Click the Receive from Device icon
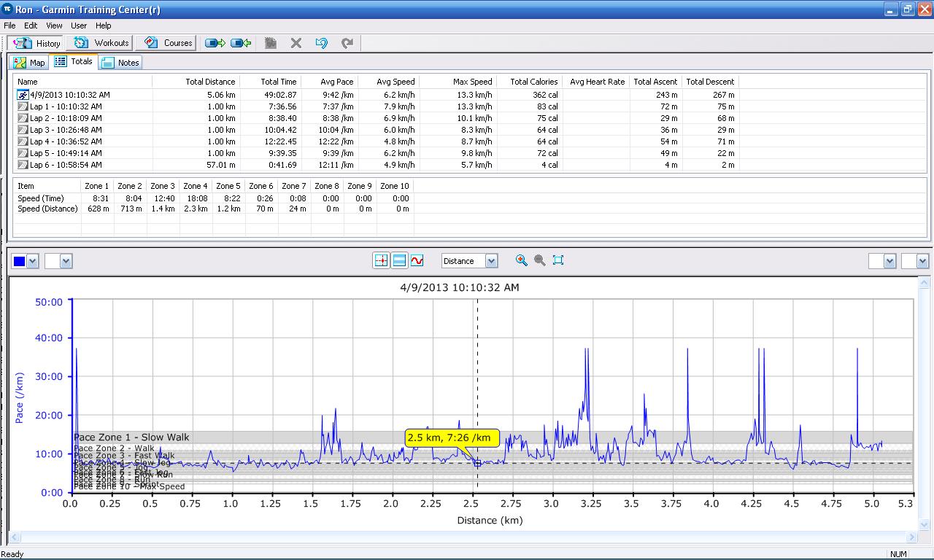 coord(241,43)
